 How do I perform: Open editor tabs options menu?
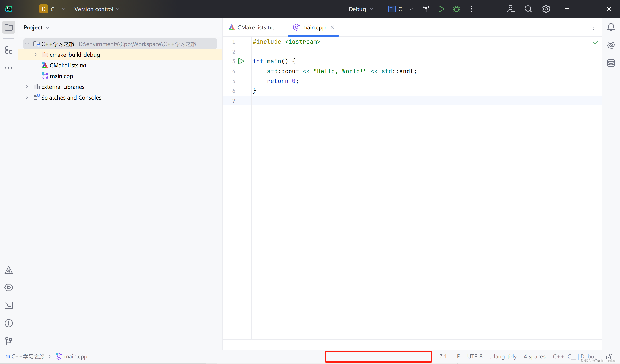tap(593, 27)
